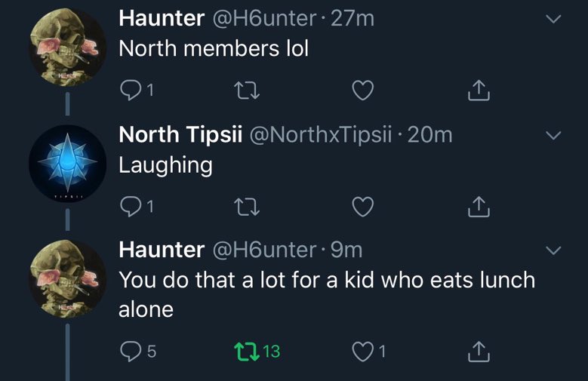This screenshot has width=588, height=381.
Task: Open options chevron on Haunter's 9m tweet
Action: pyautogui.click(x=553, y=250)
